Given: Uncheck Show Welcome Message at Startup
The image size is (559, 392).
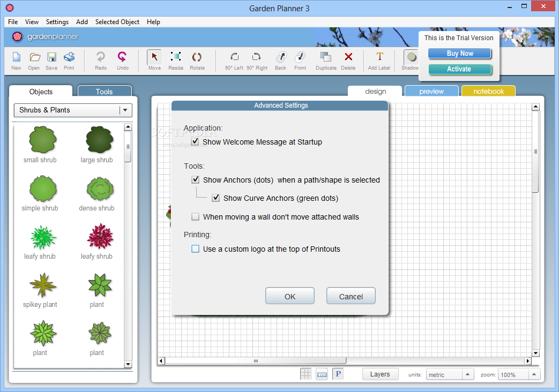Looking at the screenshot, I should 195,141.
